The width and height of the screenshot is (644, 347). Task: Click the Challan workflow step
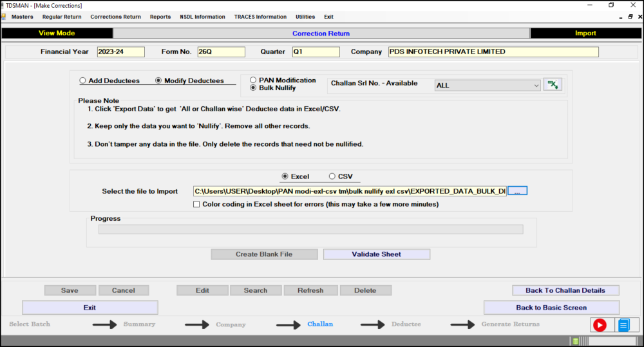coord(320,324)
